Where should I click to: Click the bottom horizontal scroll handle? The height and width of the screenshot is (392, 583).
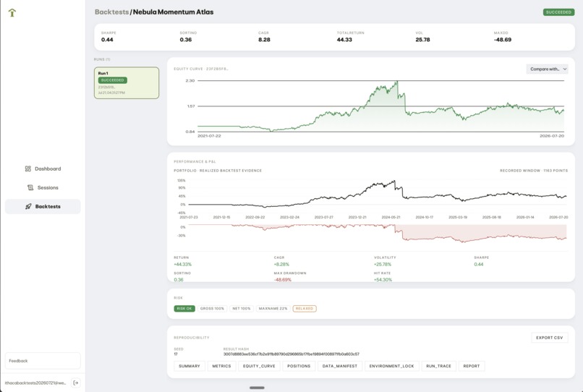tap(257, 388)
